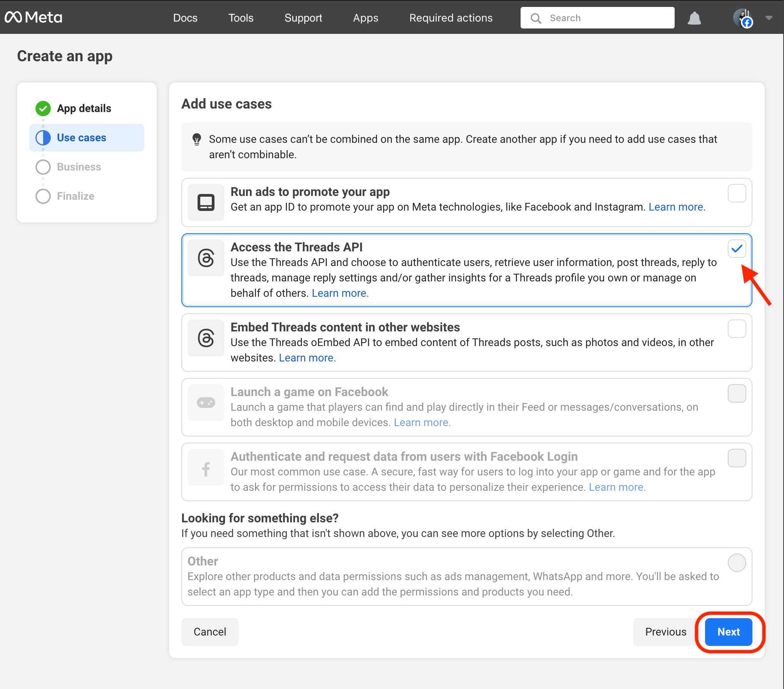
Task: Open the Tools navigation menu
Action: tap(241, 18)
